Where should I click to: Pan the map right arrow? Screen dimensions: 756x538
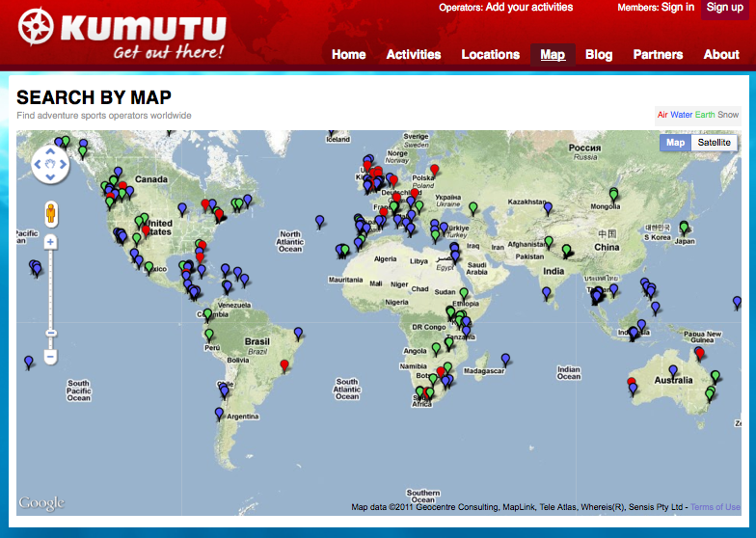pyautogui.click(x=63, y=164)
